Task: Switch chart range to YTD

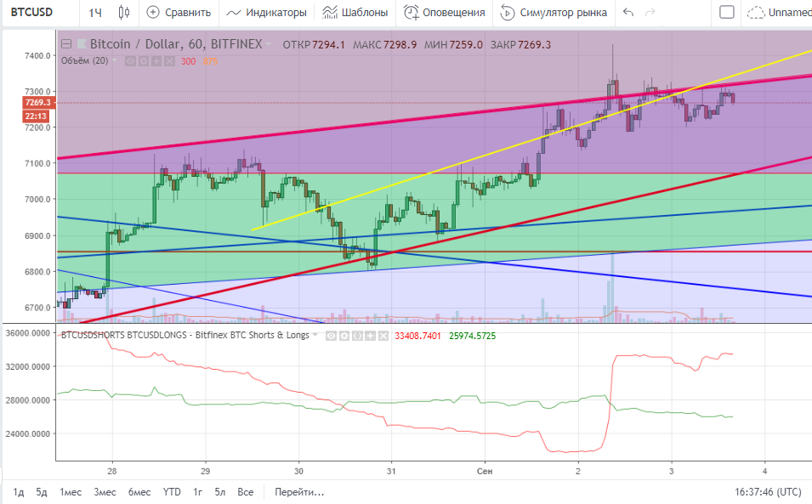Action: [172, 492]
